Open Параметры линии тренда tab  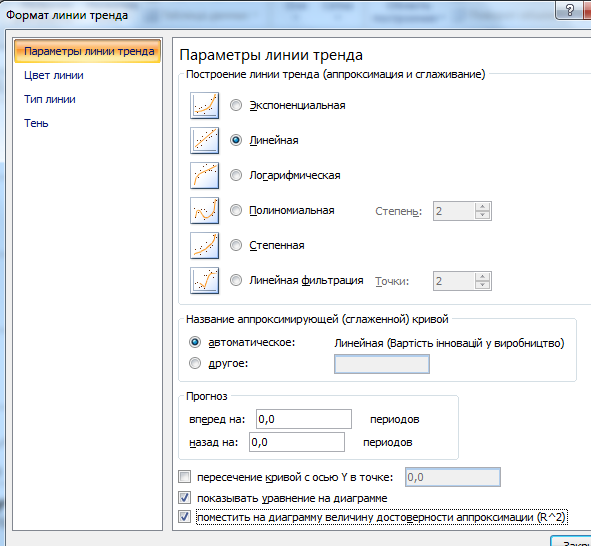(x=88, y=51)
